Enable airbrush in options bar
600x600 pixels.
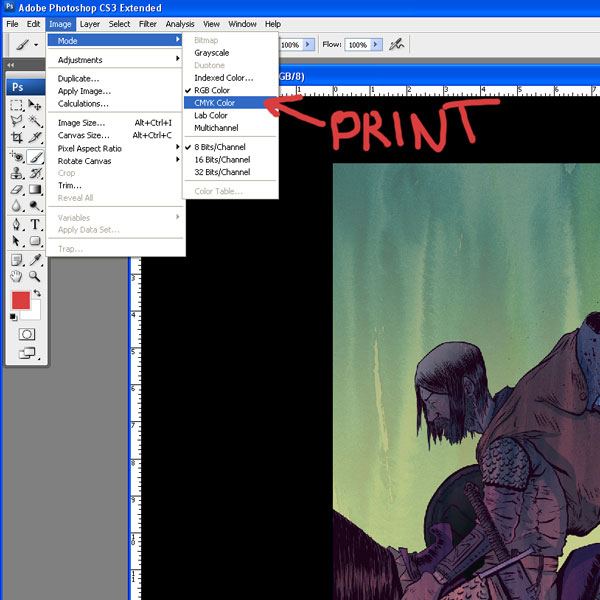[396, 45]
